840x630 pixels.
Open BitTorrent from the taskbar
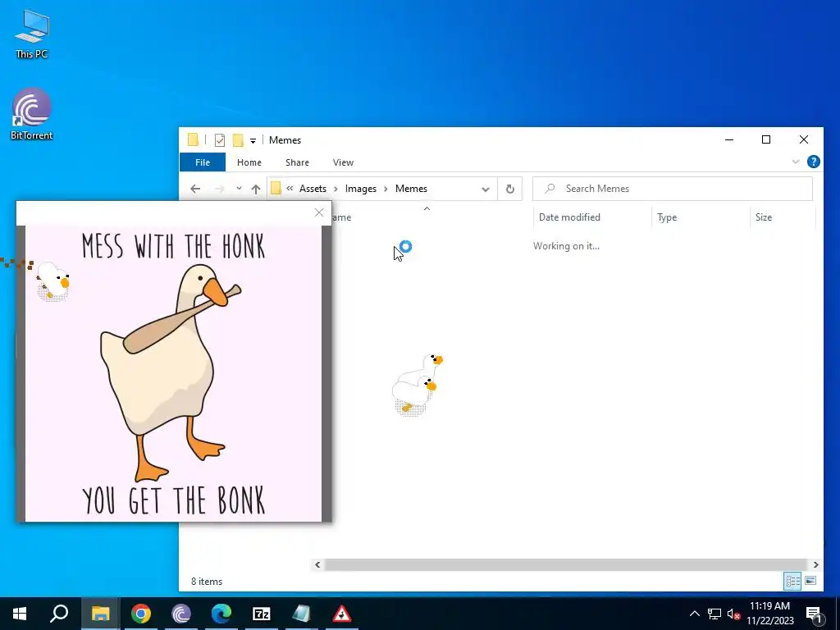(181, 614)
